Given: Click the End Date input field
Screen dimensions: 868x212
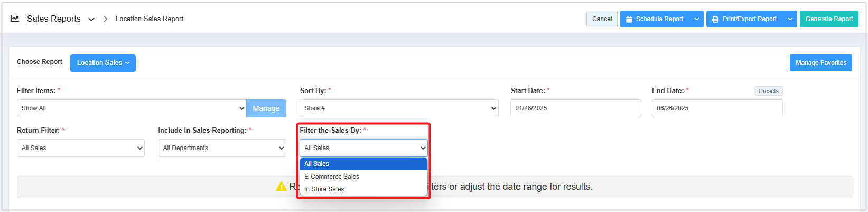Looking at the screenshot, I should tap(717, 108).
